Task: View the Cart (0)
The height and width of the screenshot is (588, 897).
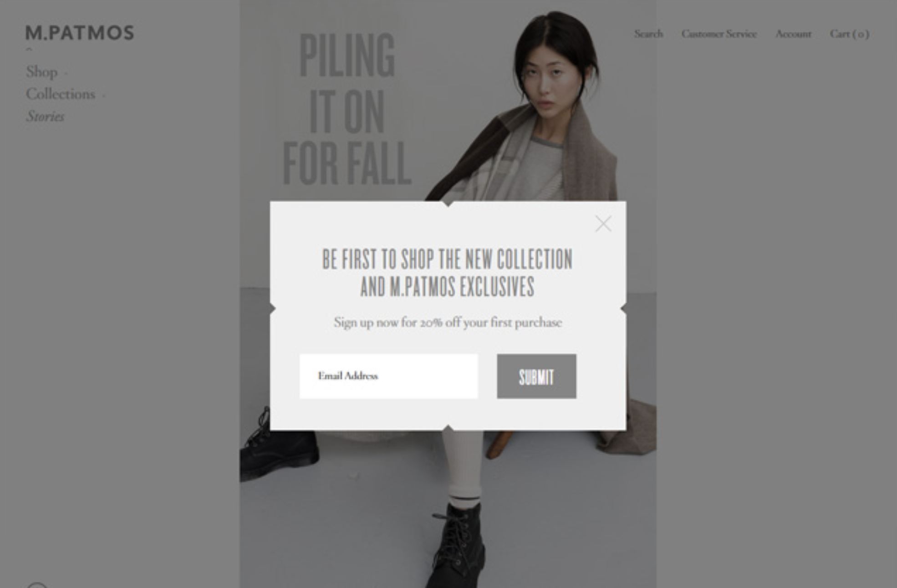Action: (850, 34)
